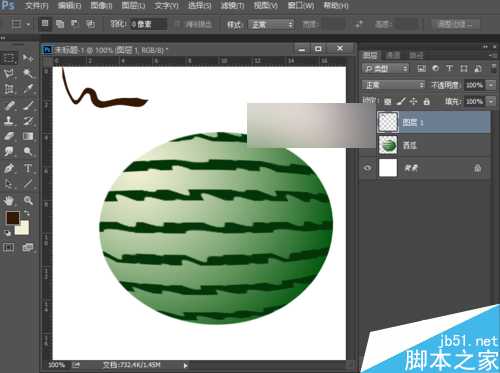Open the selection style dropdown in options bar
500x373 pixels.
271,25
